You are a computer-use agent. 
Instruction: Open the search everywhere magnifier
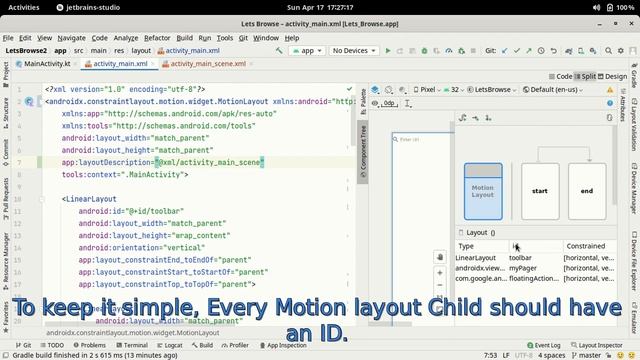pos(608,51)
